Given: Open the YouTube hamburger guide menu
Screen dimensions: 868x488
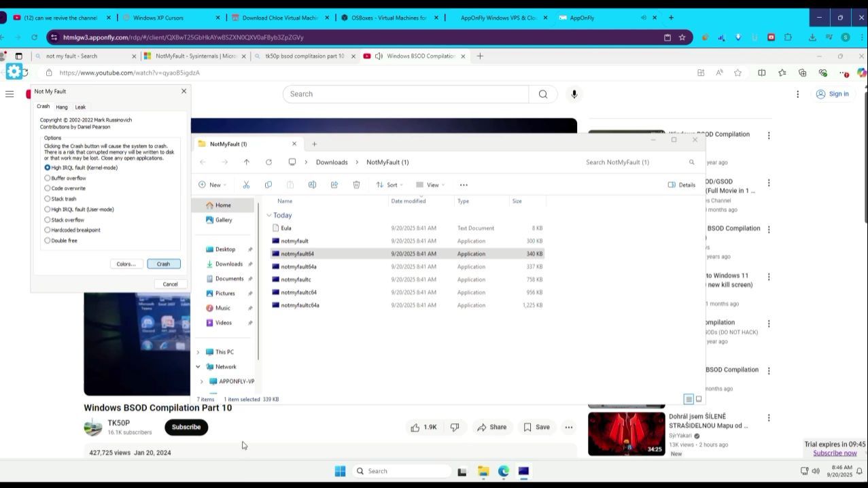Looking at the screenshot, I should tap(10, 94).
